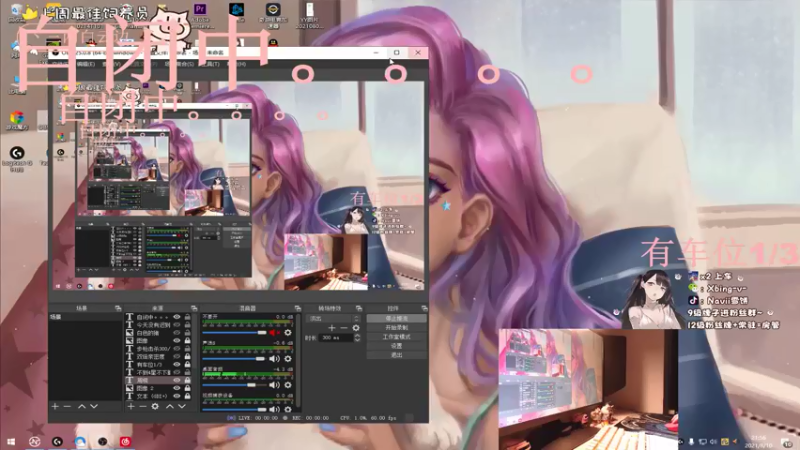Open the Windows Start button
Screen dimensions: 800x450
[11, 442]
